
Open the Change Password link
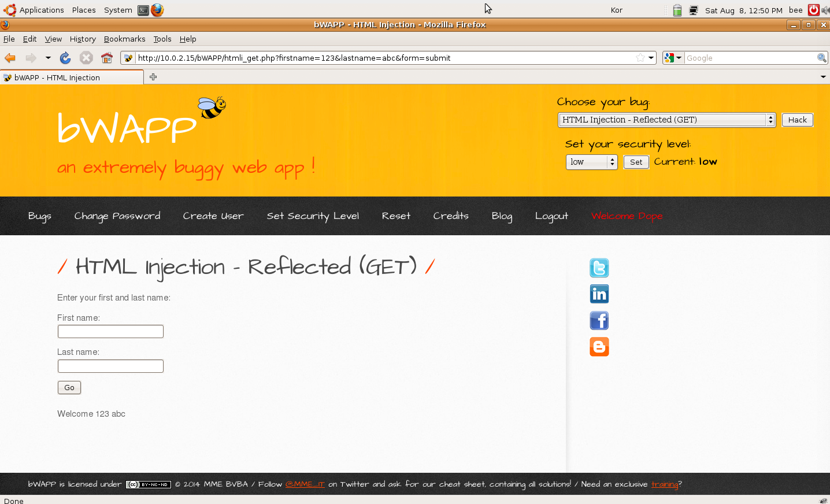[117, 216]
